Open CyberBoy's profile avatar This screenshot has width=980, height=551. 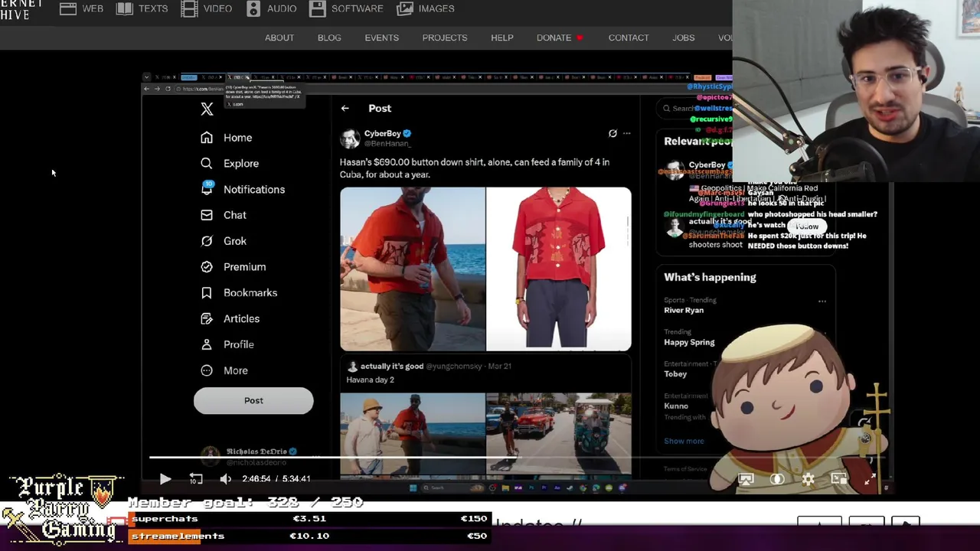350,138
